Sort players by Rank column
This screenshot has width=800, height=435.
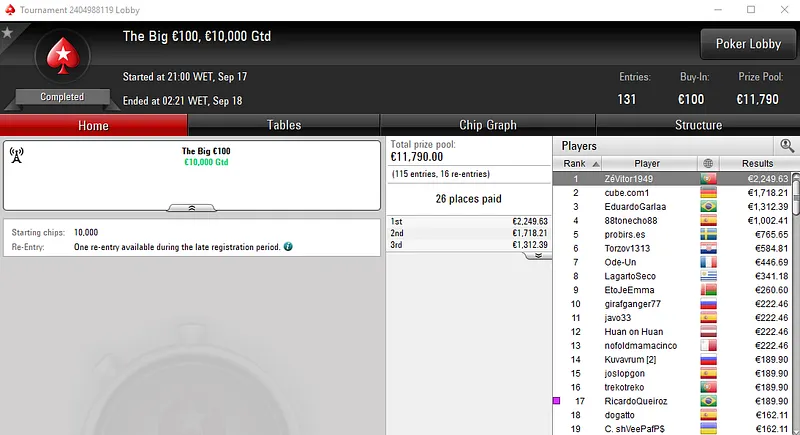pos(578,163)
